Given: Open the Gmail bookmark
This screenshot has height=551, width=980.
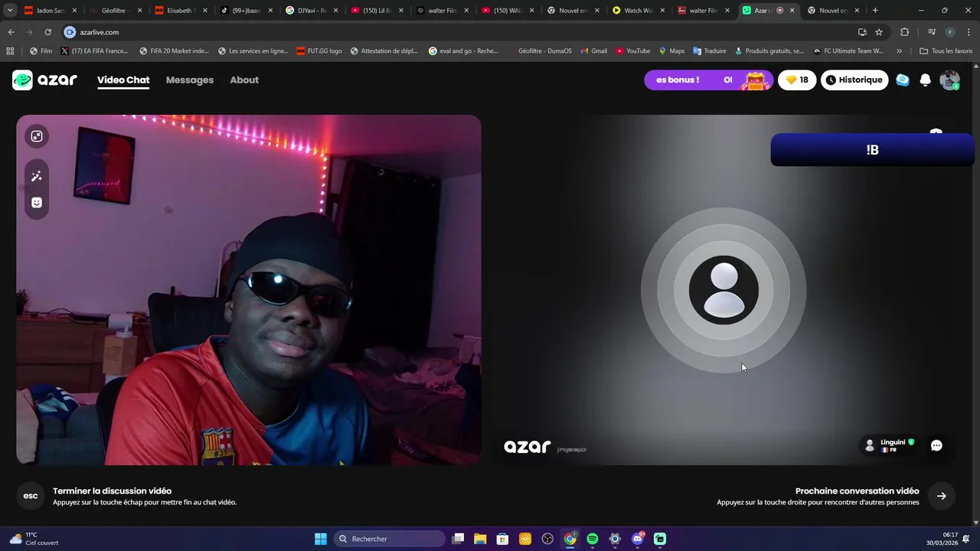Looking at the screenshot, I should (593, 51).
